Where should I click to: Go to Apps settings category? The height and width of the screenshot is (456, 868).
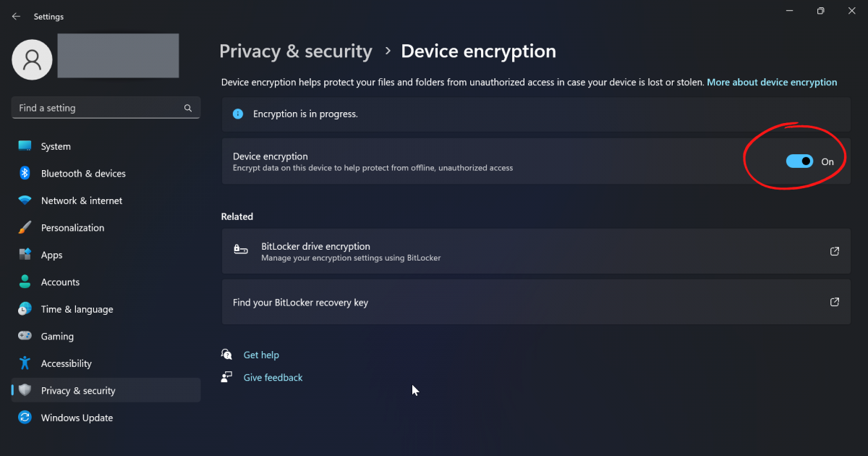51,255
